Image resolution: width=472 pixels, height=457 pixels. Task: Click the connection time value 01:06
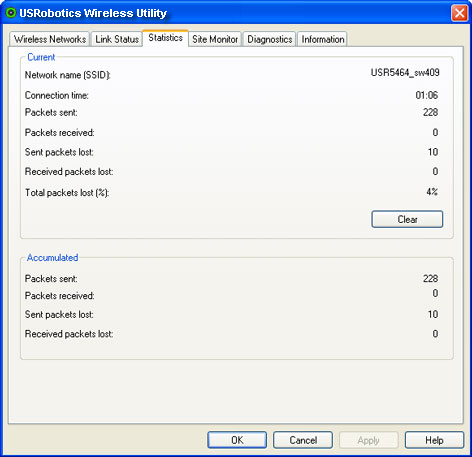click(427, 95)
